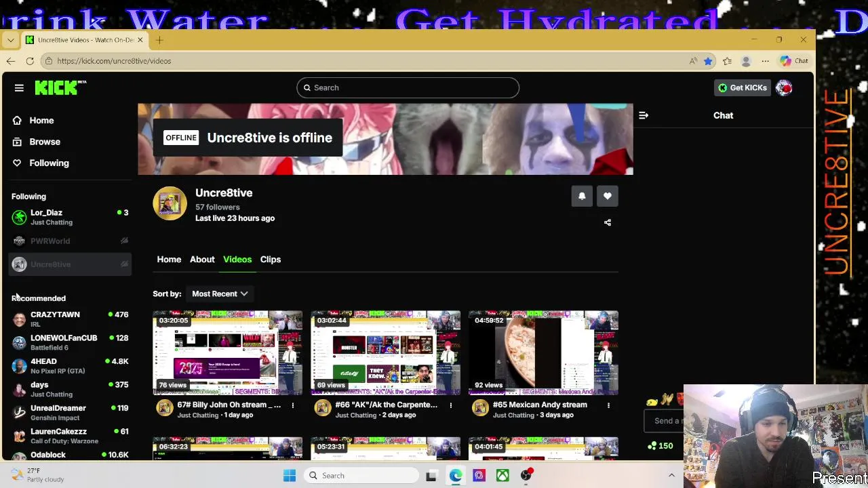Open recommended channel 4HEAD

[70, 365]
